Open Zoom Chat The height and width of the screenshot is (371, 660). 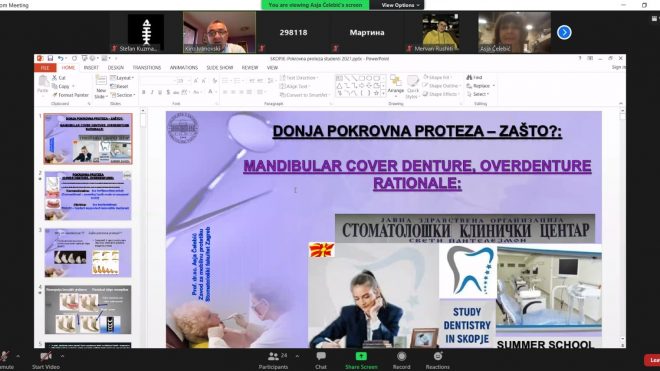pyautogui.click(x=321, y=360)
